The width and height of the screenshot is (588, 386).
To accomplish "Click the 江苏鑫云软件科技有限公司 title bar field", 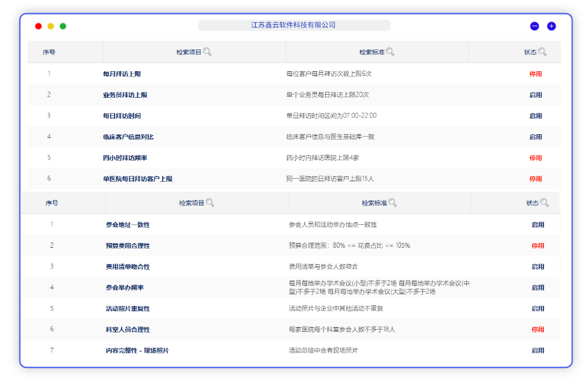I will point(294,25).
